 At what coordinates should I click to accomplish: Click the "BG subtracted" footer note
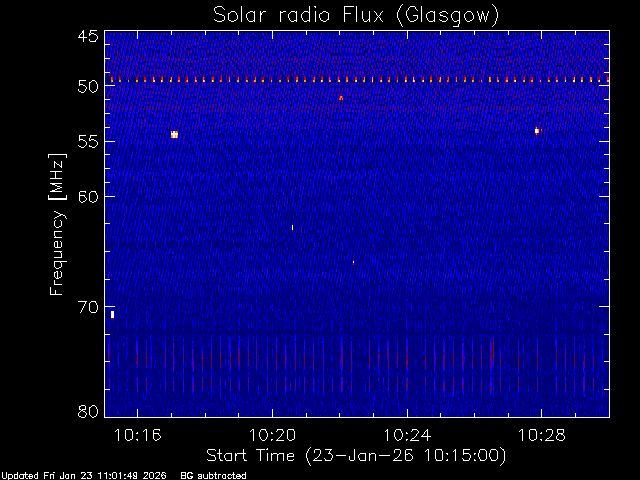point(213,476)
